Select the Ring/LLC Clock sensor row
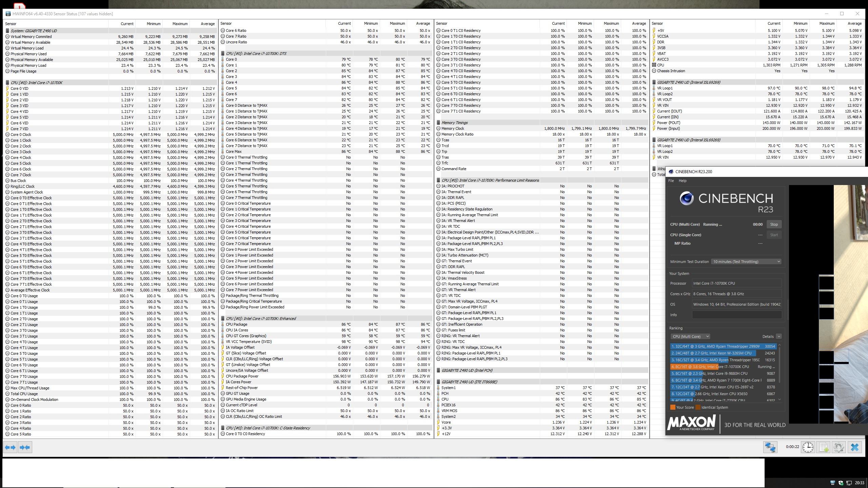This screenshot has height=488, width=868. point(110,186)
